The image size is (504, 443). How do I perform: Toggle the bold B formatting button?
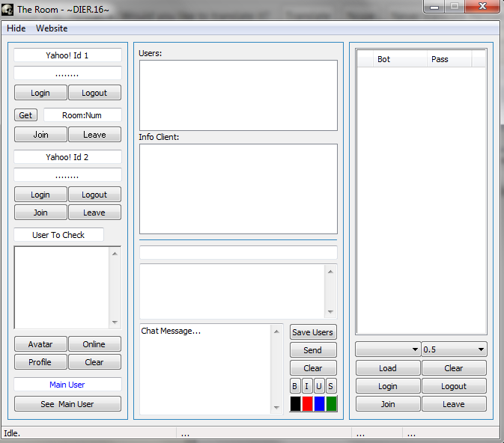(295, 386)
